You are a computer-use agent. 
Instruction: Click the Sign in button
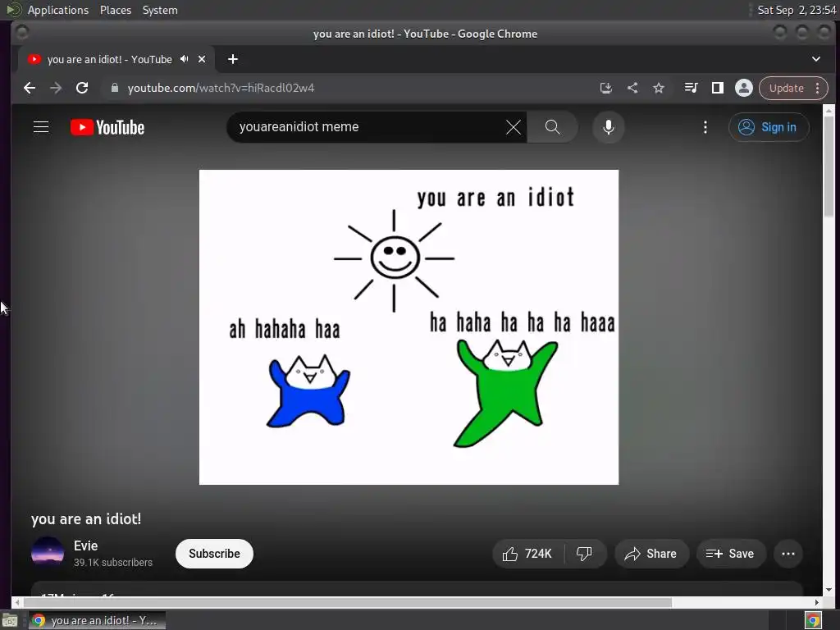click(x=769, y=127)
